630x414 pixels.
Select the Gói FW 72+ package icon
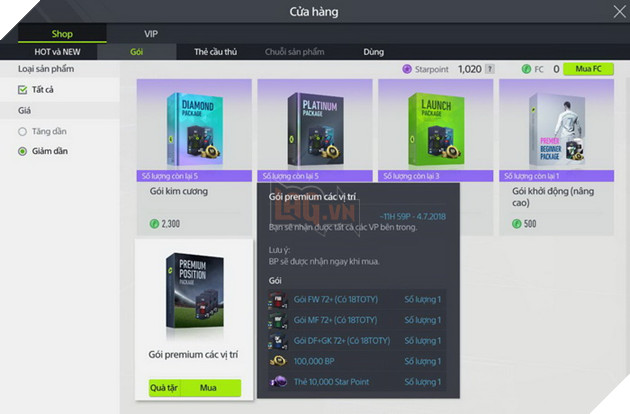(x=278, y=299)
